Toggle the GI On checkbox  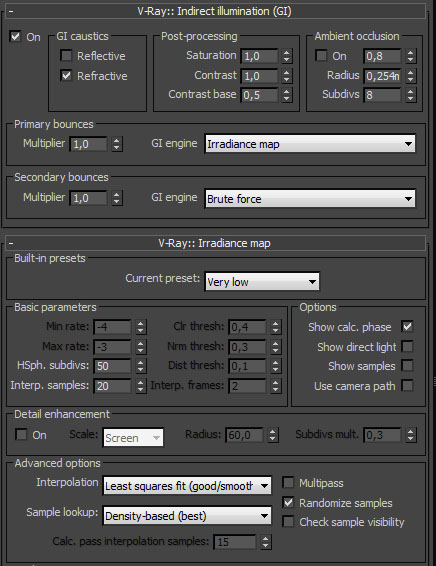click(x=15, y=36)
